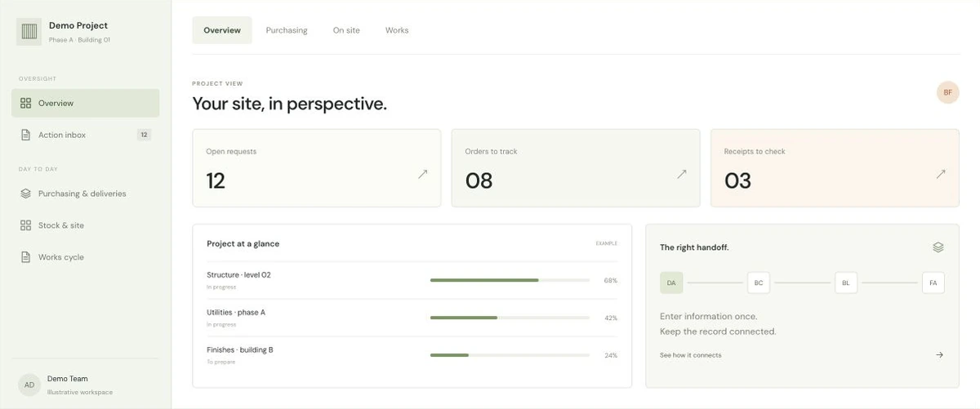This screenshot has height=409, width=980.
Task: Click the Works cycle document icon
Action: (x=25, y=257)
